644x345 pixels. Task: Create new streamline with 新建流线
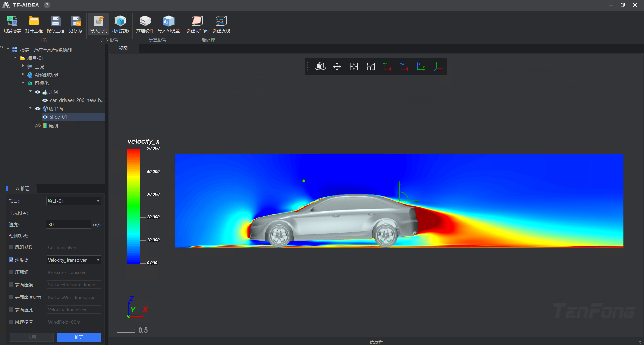tap(221, 24)
